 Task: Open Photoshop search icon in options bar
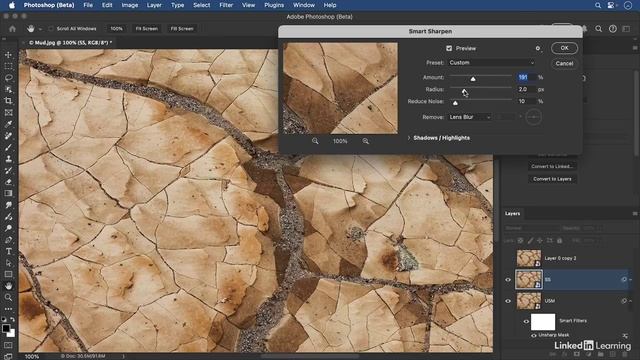coord(598,29)
